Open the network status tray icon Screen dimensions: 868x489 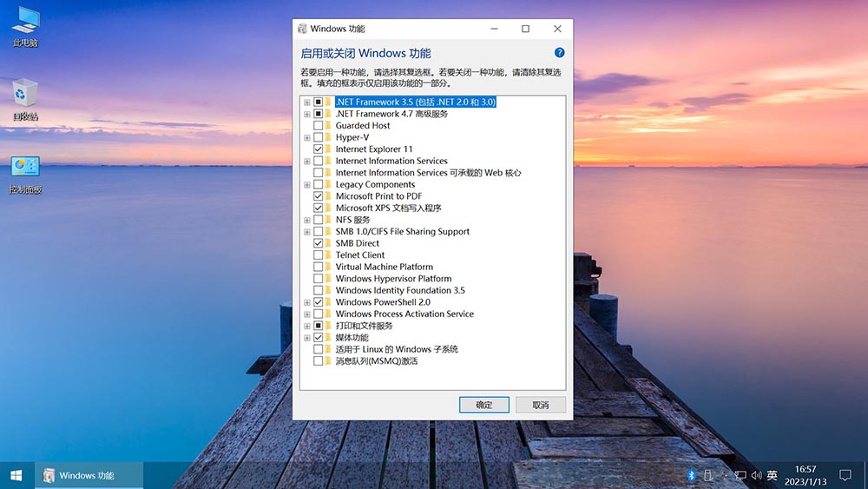(x=740, y=475)
